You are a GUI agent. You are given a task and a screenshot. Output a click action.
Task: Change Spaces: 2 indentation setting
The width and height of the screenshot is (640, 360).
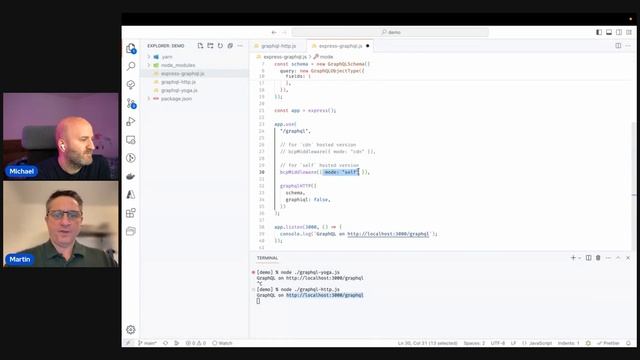pyautogui.click(x=474, y=343)
